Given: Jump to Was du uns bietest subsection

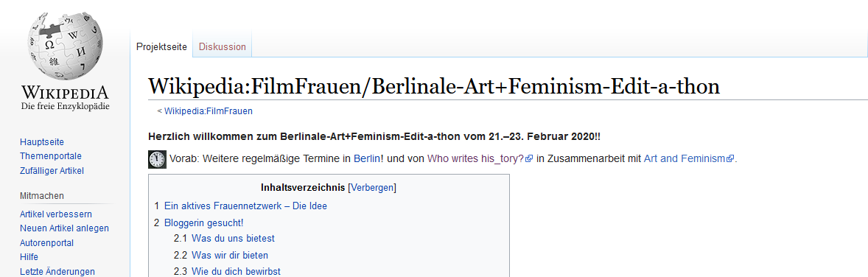Looking at the screenshot, I should [233, 239].
